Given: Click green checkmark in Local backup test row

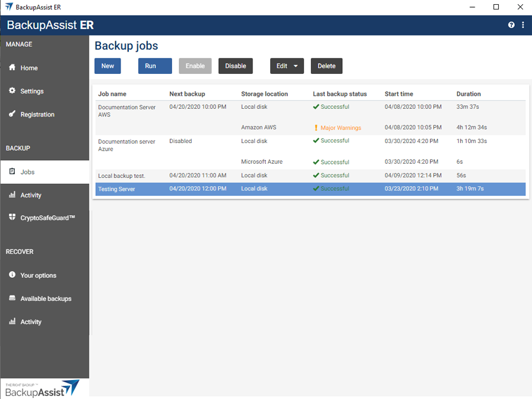Looking at the screenshot, I should [316, 175].
